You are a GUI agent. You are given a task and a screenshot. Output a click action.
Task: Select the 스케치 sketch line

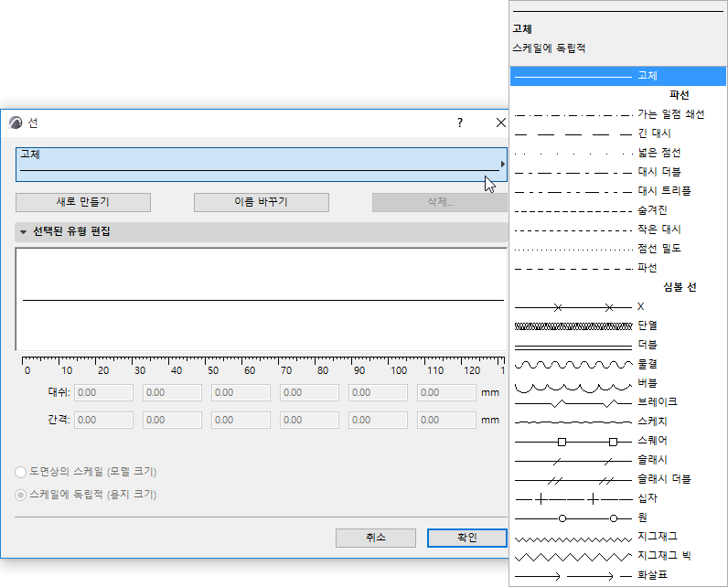click(x=617, y=422)
